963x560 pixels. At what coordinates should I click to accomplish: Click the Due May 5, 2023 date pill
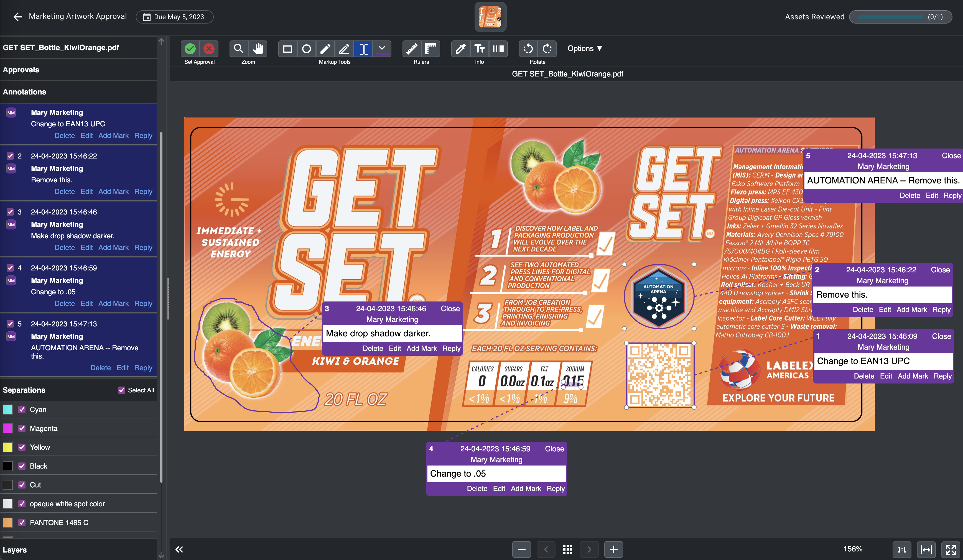pos(175,17)
